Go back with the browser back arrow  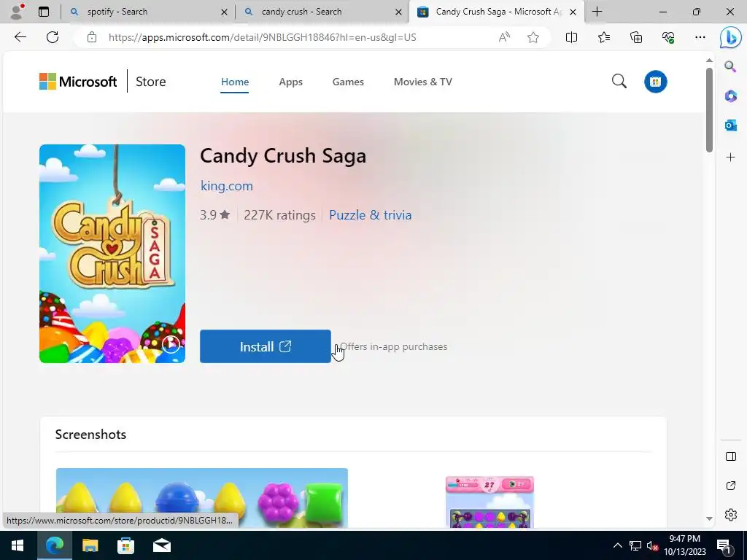click(20, 37)
